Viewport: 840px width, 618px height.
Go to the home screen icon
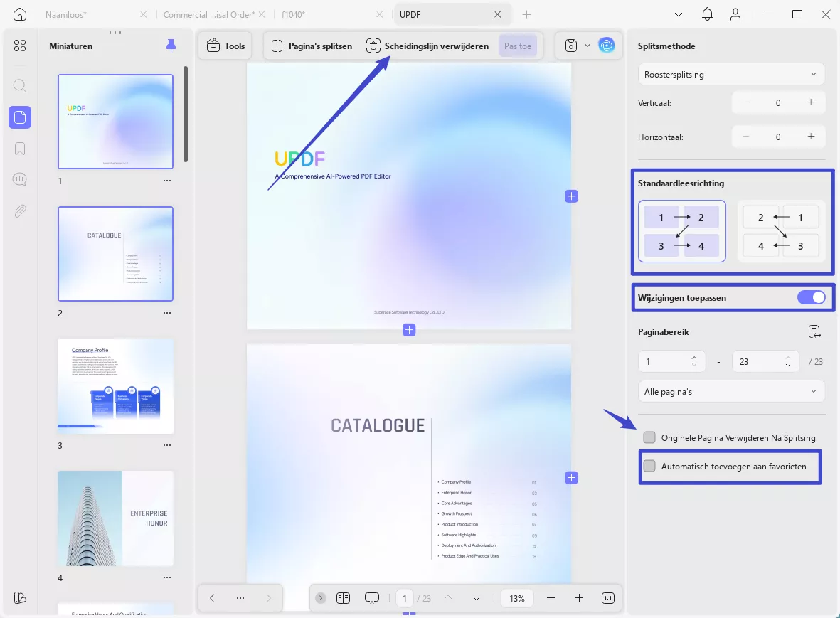[20, 14]
